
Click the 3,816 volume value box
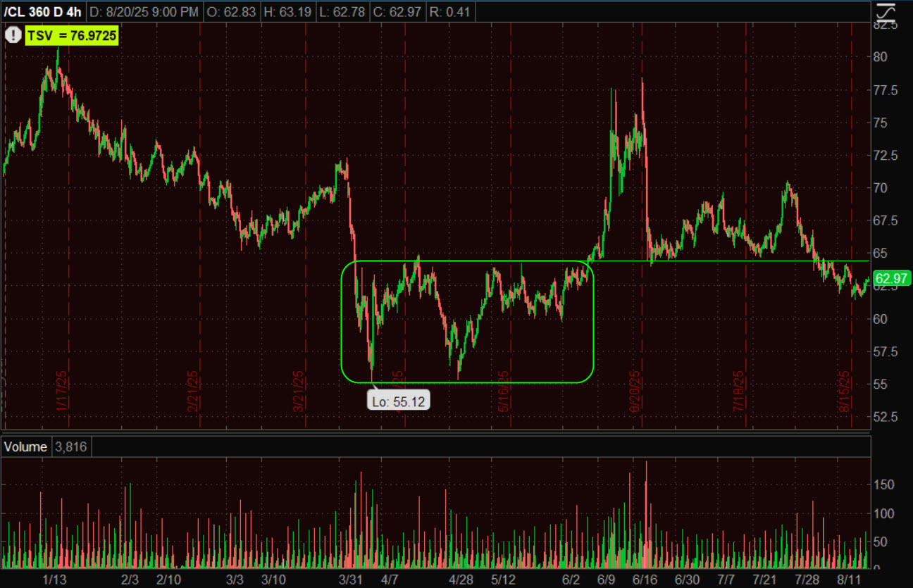(70, 446)
